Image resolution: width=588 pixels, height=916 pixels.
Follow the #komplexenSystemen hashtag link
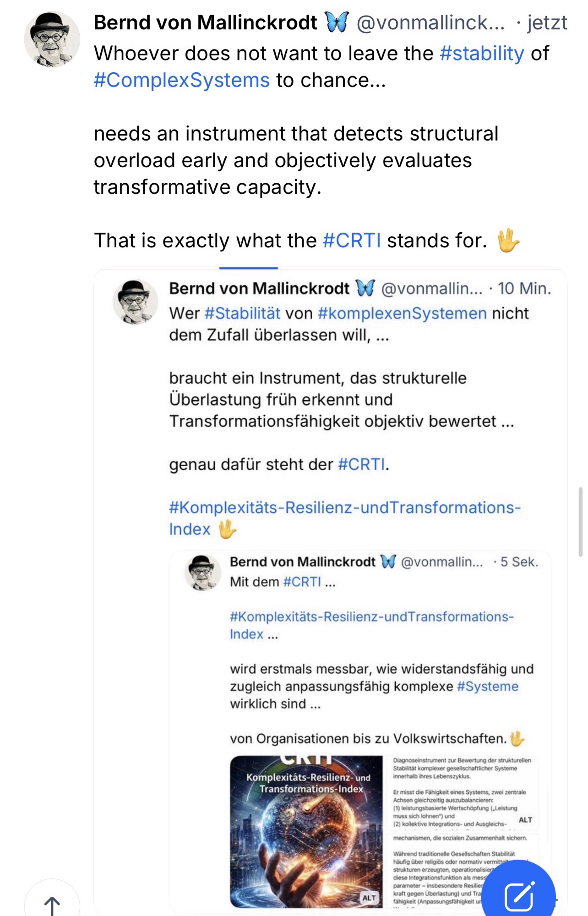pos(402,313)
